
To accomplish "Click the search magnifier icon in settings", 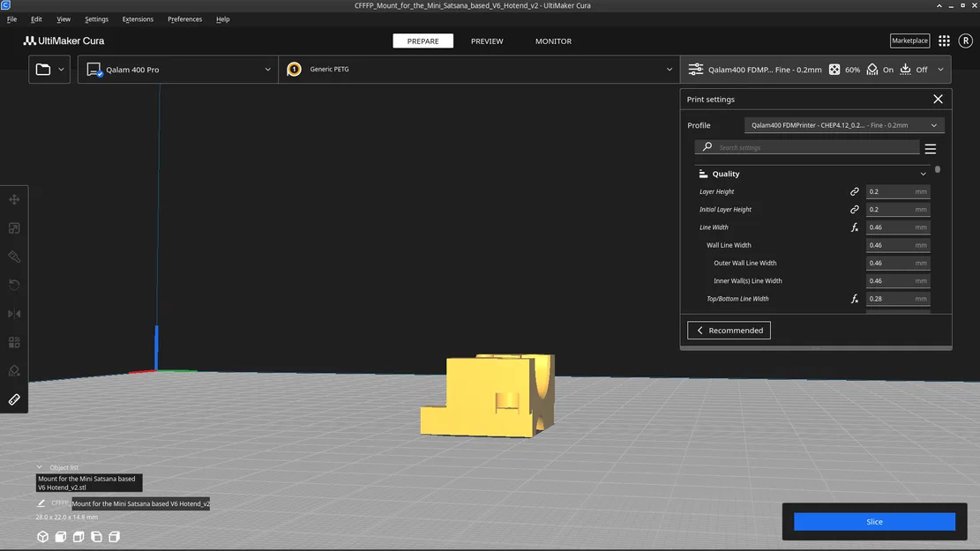I will click(707, 147).
